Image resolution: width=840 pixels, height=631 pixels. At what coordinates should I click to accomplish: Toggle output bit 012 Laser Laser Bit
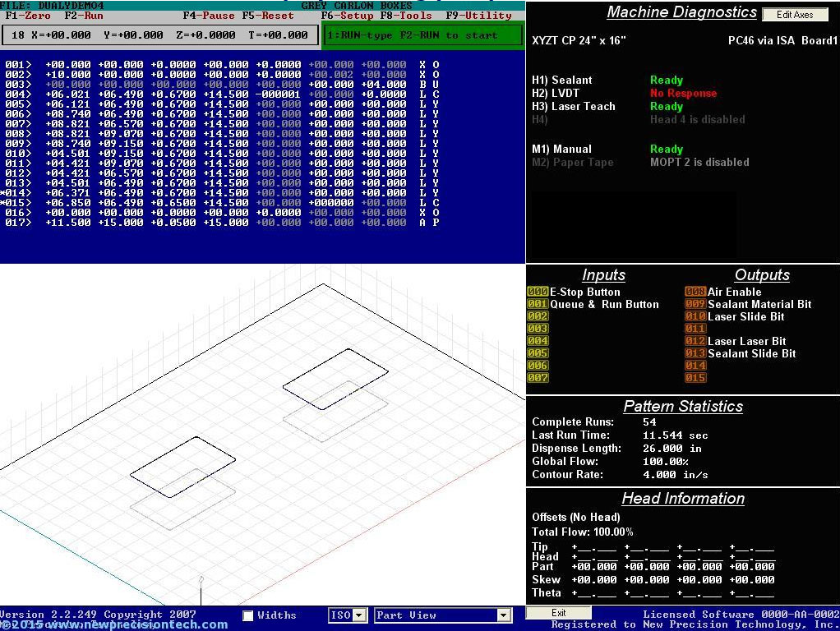[695, 341]
